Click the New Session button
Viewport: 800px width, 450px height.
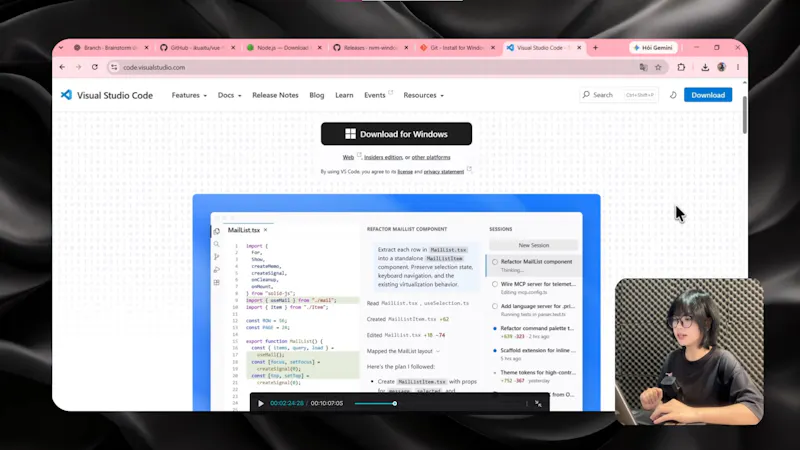pos(534,245)
